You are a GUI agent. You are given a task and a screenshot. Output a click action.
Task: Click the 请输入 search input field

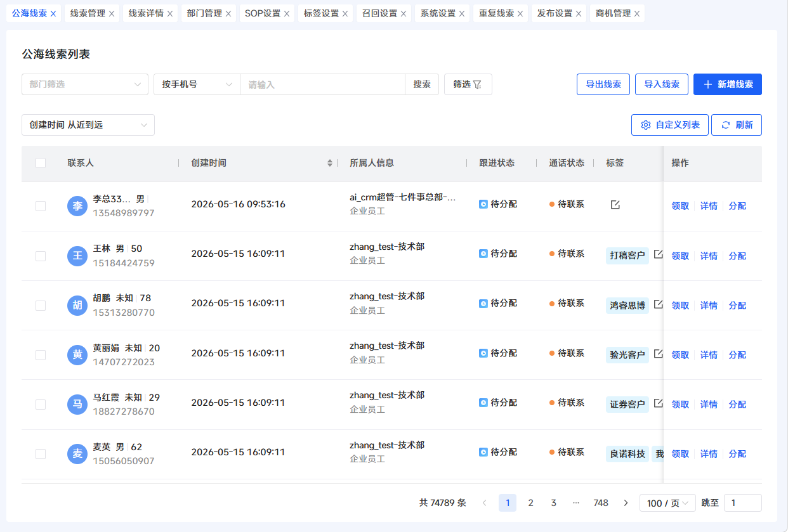coord(322,84)
